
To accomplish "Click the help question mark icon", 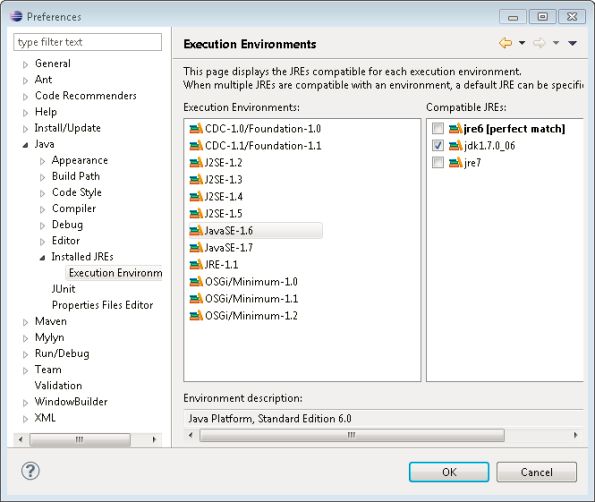I will [x=30, y=471].
